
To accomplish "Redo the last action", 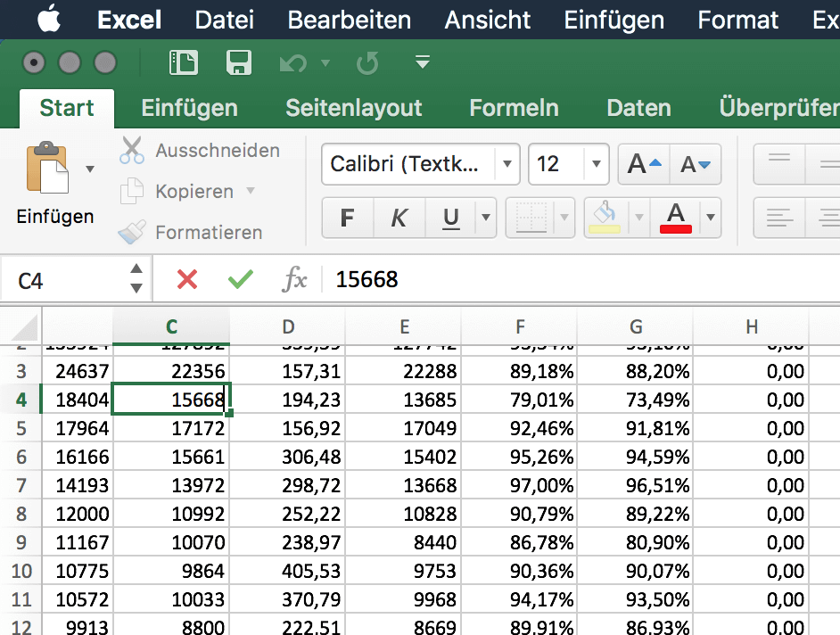I will [367, 63].
